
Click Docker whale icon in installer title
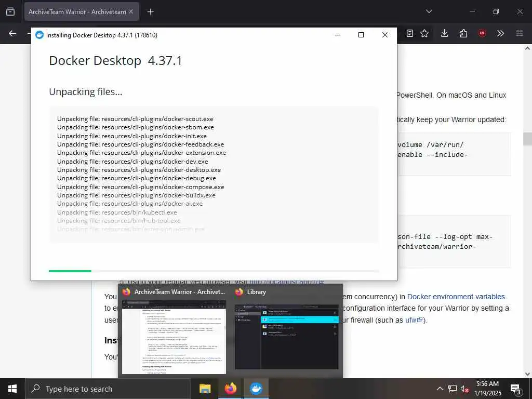point(39,35)
